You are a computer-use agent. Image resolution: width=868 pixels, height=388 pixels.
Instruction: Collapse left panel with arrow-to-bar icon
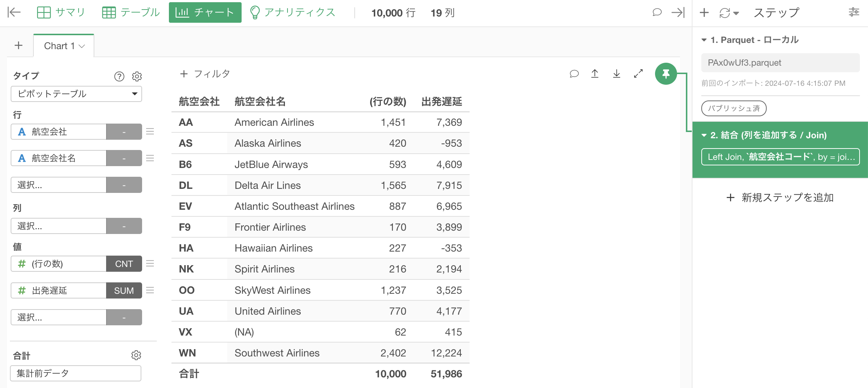[x=14, y=12]
